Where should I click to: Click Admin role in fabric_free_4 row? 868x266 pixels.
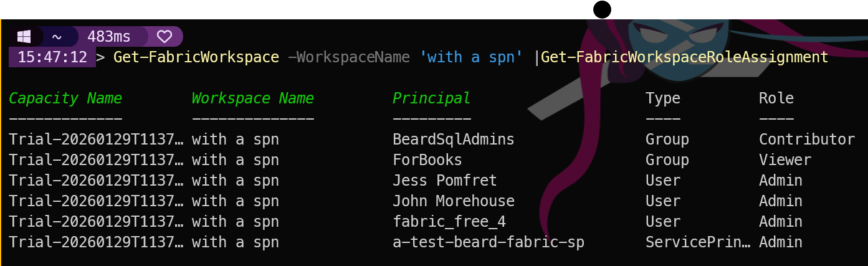click(x=781, y=222)
